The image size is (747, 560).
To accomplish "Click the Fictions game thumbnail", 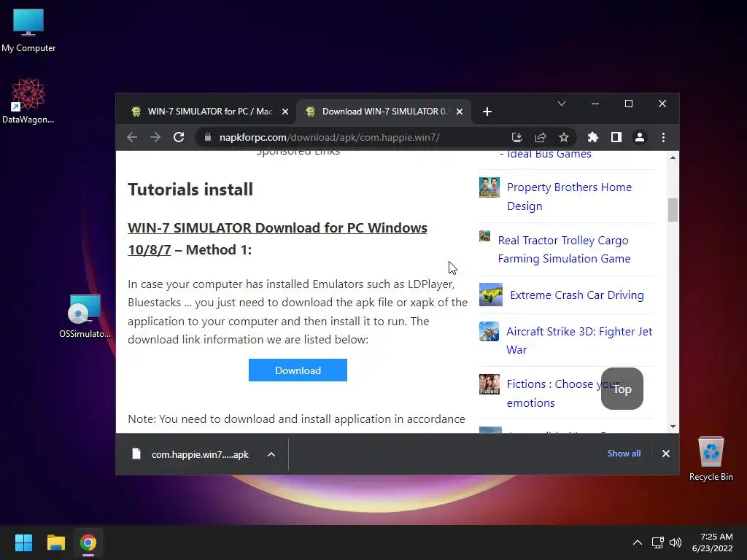I will (x=489, y=384).
